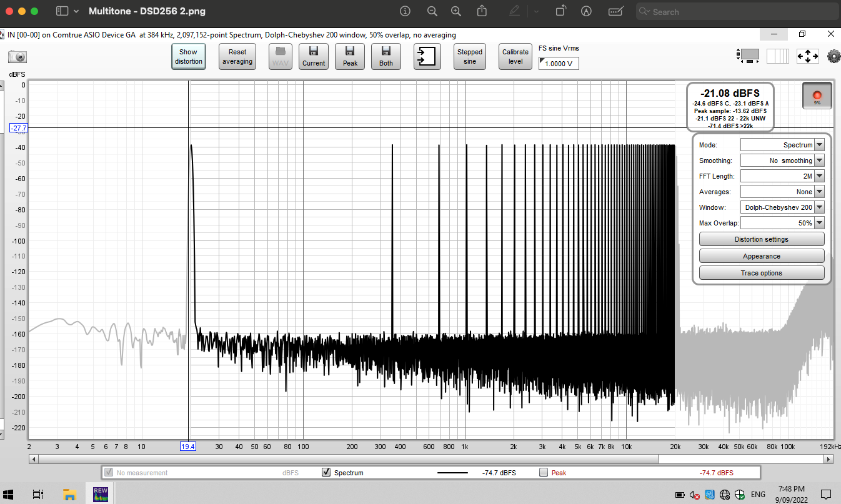Click the network globe tray icon
The image size is (841, 504).
click(725, 495)
